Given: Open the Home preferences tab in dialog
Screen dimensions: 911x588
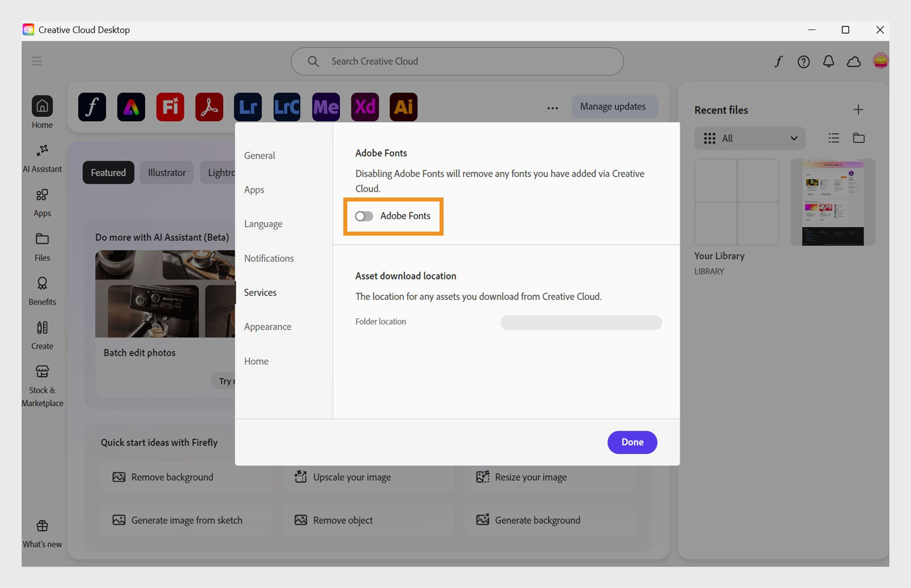Looking at the screenshot, I should tap(256, 361).
